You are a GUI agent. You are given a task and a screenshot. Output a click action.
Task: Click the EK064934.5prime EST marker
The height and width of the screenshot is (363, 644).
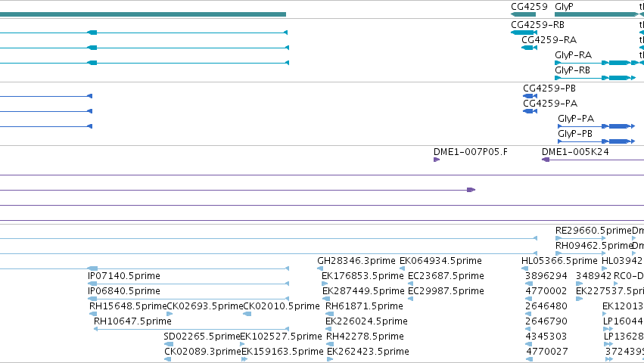402,268
